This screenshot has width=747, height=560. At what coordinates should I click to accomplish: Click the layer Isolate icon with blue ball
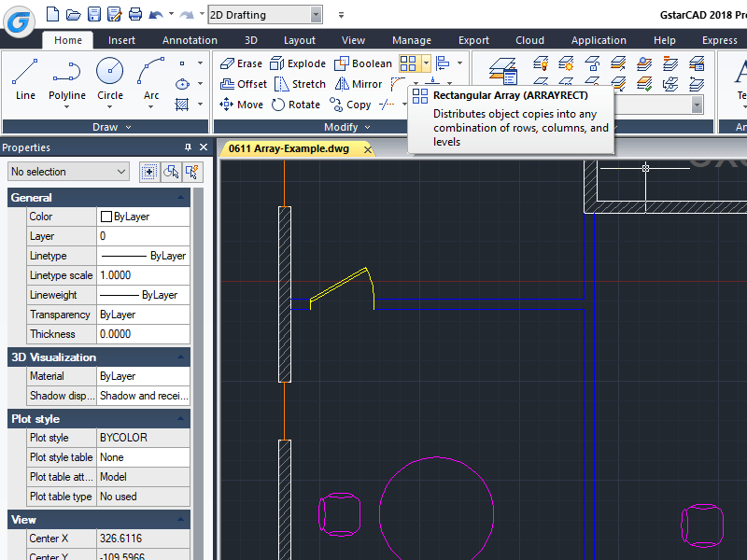(644, 63)
